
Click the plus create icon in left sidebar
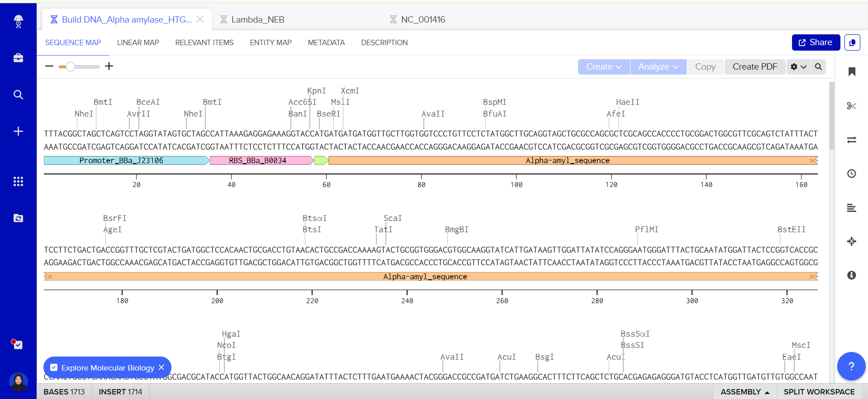(18, 131)
